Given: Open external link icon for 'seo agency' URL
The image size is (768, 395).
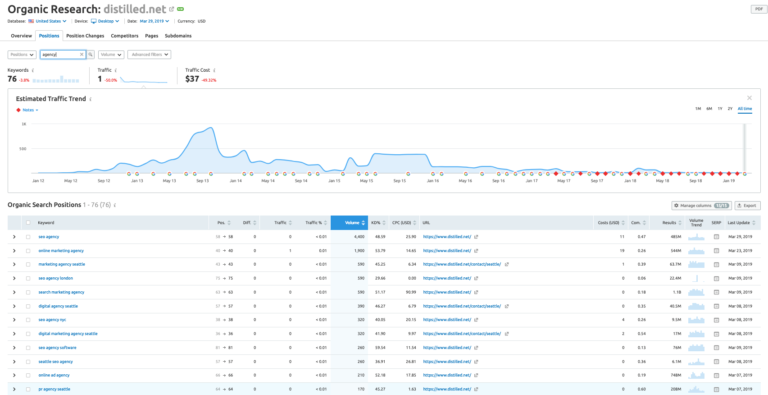Looking at the screenshot, I should coord(476,237).
